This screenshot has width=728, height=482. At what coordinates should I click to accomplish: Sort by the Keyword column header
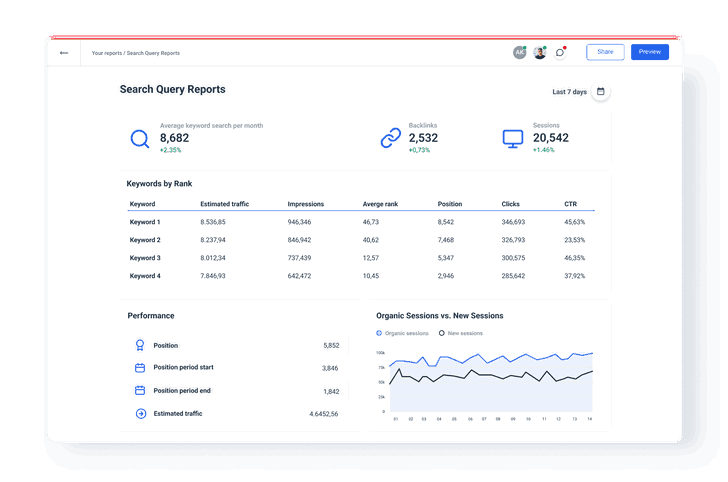[x=142, y=204]
